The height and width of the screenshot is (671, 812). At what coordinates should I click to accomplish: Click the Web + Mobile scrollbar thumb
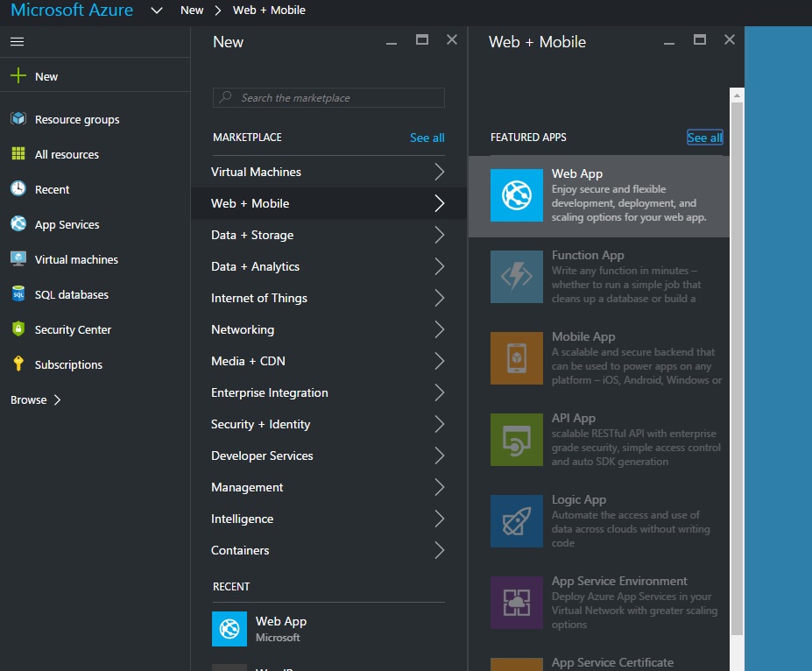737,369
